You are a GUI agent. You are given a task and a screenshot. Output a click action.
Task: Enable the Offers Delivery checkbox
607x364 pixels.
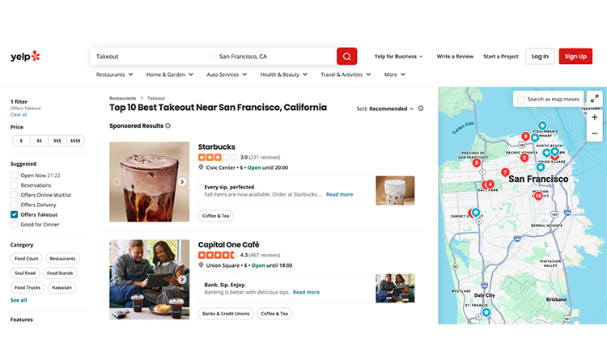point(15,205)
